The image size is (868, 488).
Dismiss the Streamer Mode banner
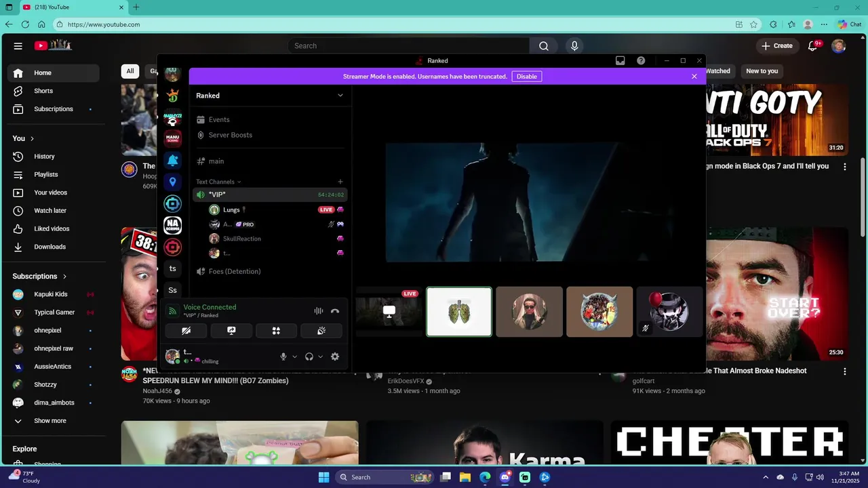click(694, 77)
